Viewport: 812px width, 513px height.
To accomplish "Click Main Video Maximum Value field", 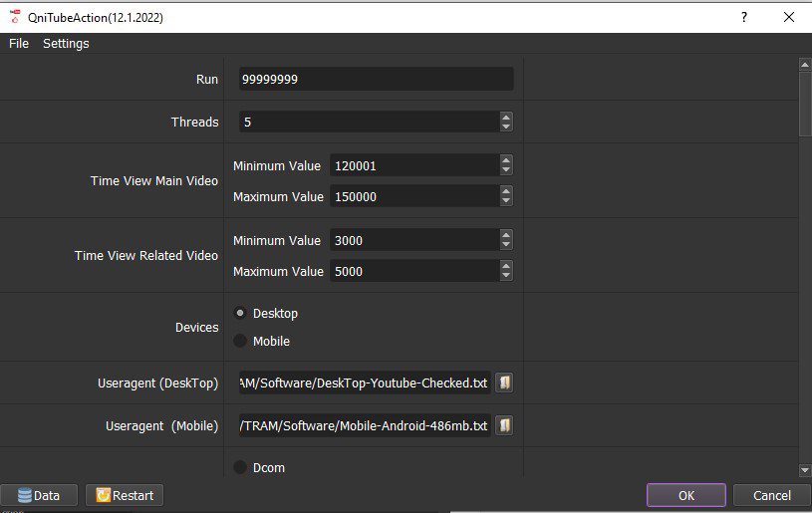I will pyautogui.click(x=413, y=197).
